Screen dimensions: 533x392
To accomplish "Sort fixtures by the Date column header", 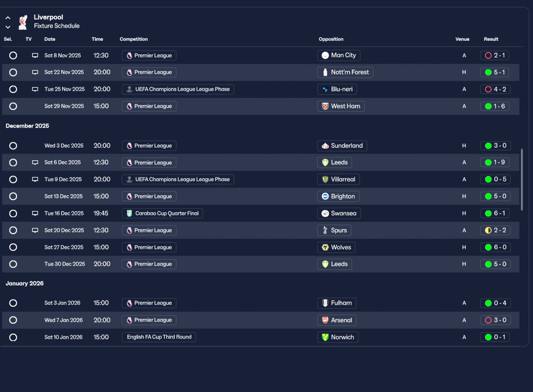I will pos(50,39).
